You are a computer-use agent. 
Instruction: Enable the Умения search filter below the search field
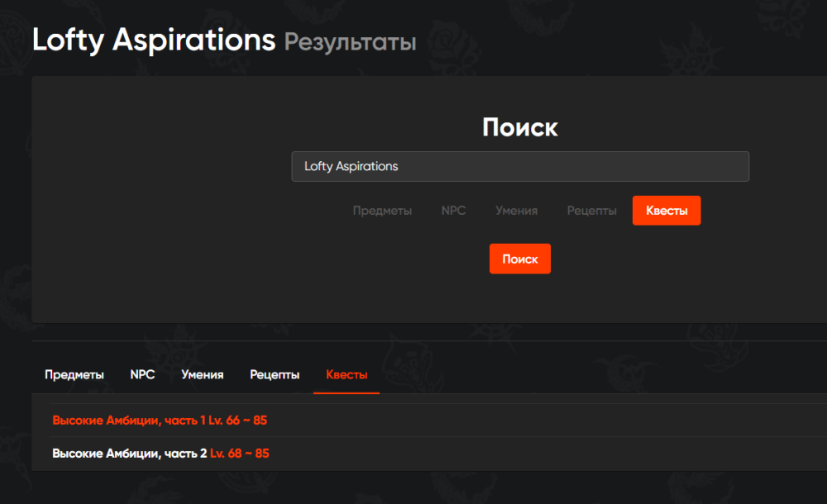516,211
